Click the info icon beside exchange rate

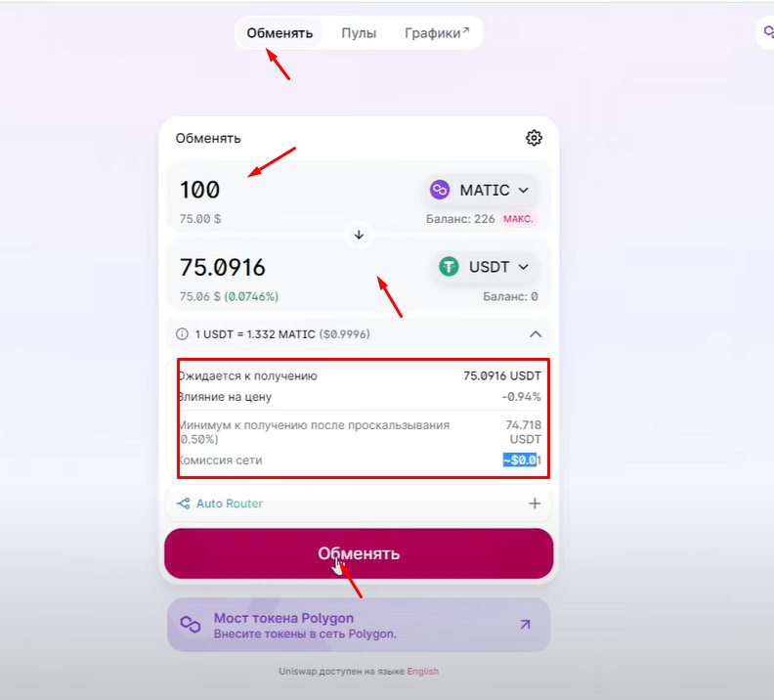pos(182,334)
